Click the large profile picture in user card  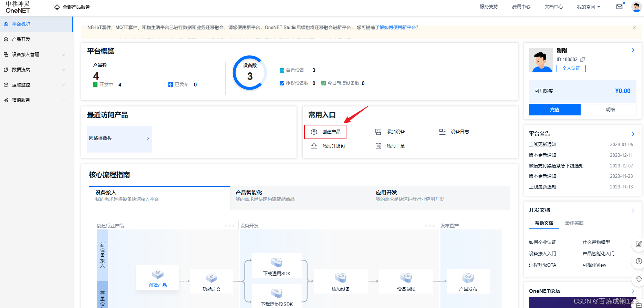click(541, 60)
